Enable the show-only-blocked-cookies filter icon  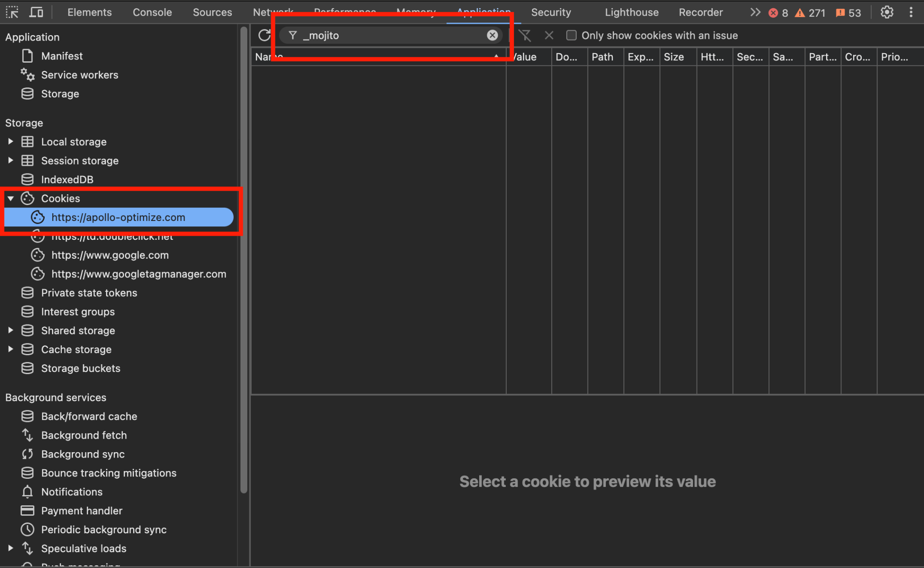coord(525,35)
